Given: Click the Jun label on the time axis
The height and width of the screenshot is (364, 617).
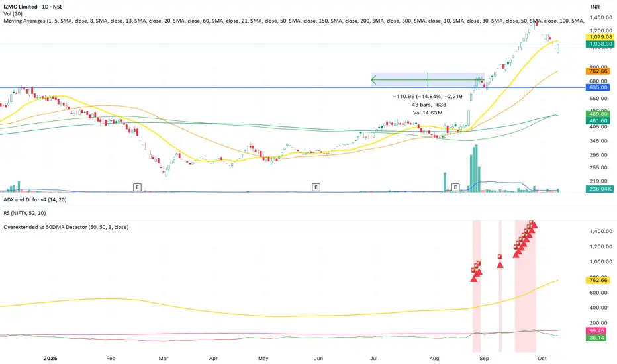Looking at the screenshot, I should pyautogui.click(x=318, y=359).
